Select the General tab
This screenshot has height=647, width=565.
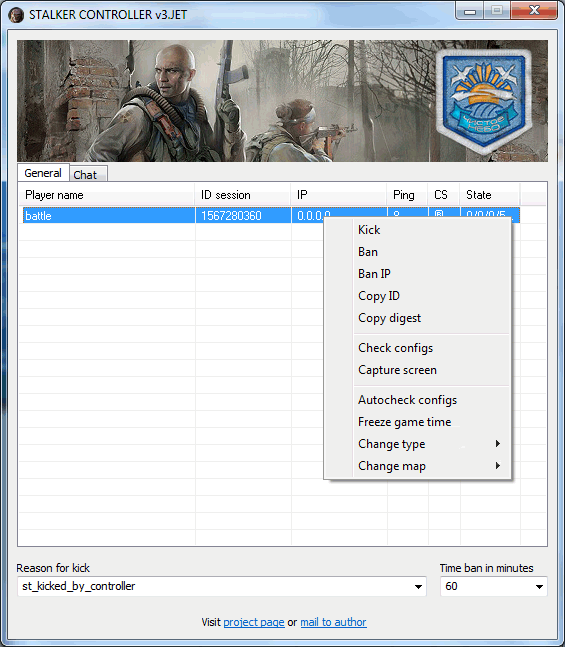coord(43,172)
